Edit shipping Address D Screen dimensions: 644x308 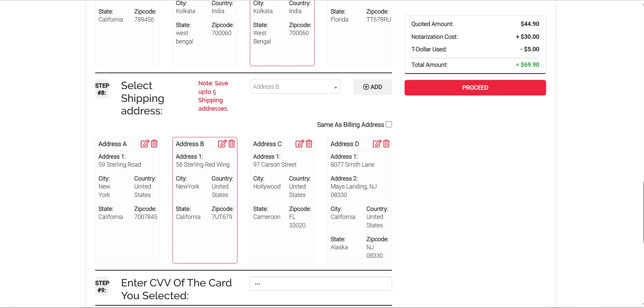pos(377,144)
